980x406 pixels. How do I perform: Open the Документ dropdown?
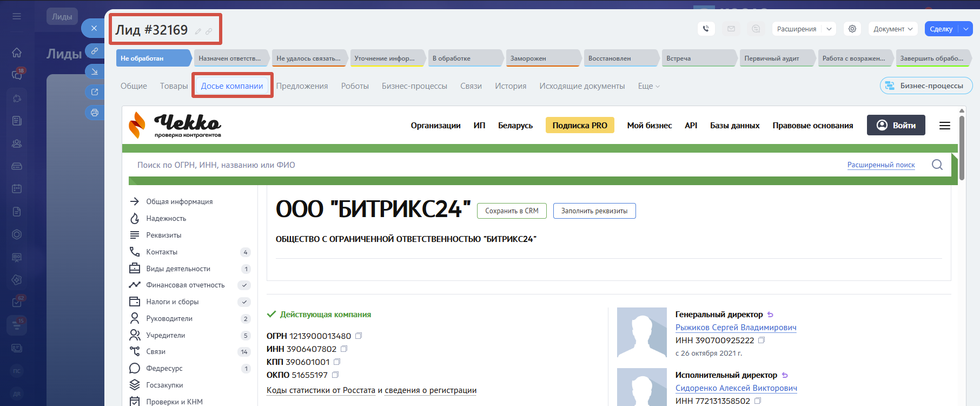[x=893, y=29]
